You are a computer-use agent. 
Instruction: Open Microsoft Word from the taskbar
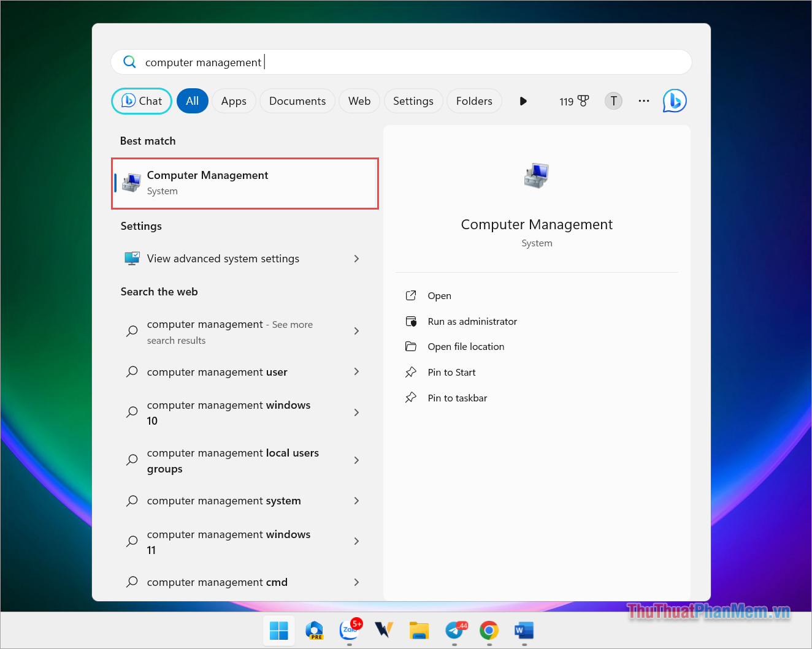pyautogui.click(x=524, y=630)
